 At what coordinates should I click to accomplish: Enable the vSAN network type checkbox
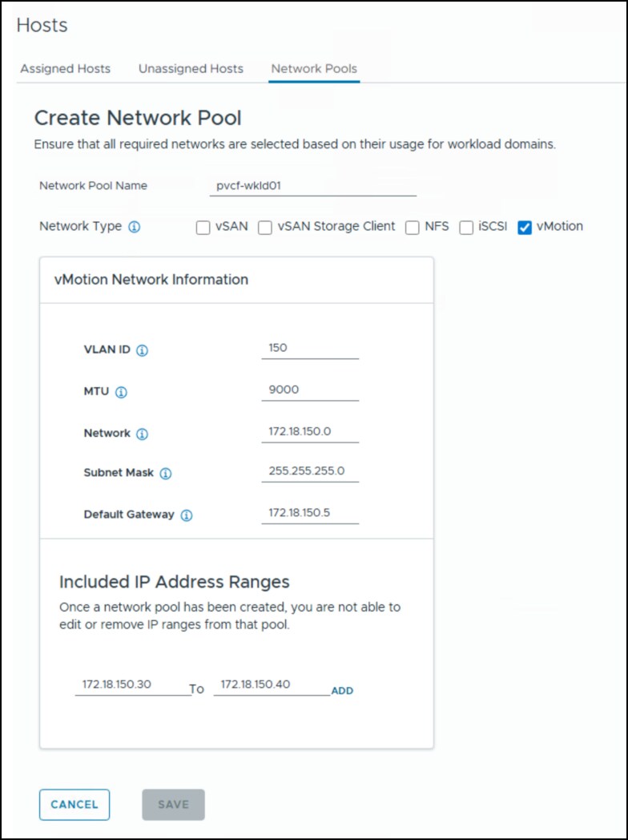point(203,228)
